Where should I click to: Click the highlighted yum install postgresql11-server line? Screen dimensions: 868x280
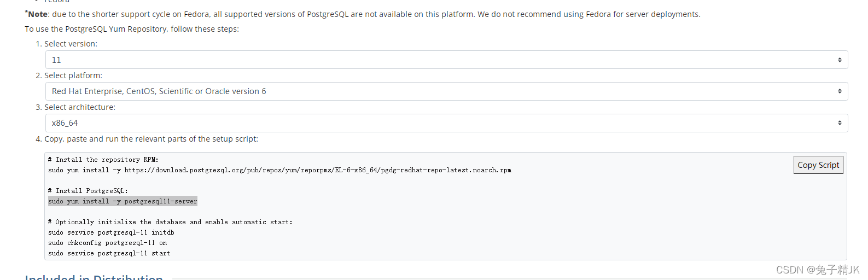pyautogui.click(x=123, y=201)
